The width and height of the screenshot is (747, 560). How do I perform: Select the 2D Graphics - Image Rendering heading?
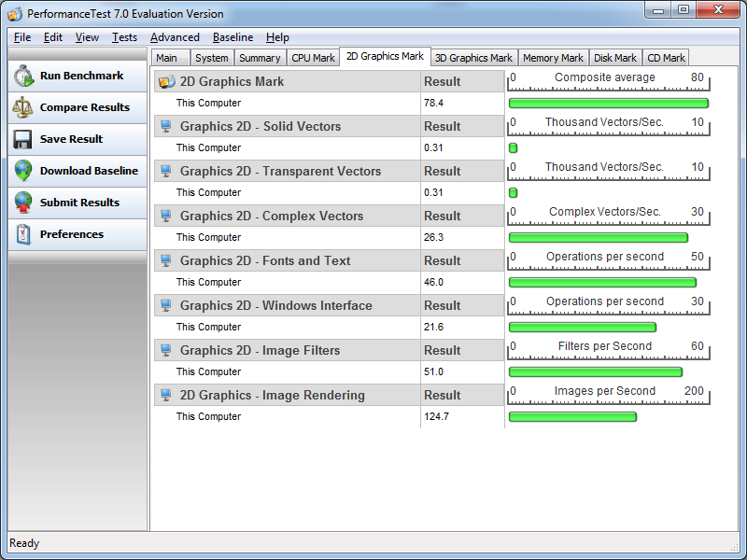272,395
